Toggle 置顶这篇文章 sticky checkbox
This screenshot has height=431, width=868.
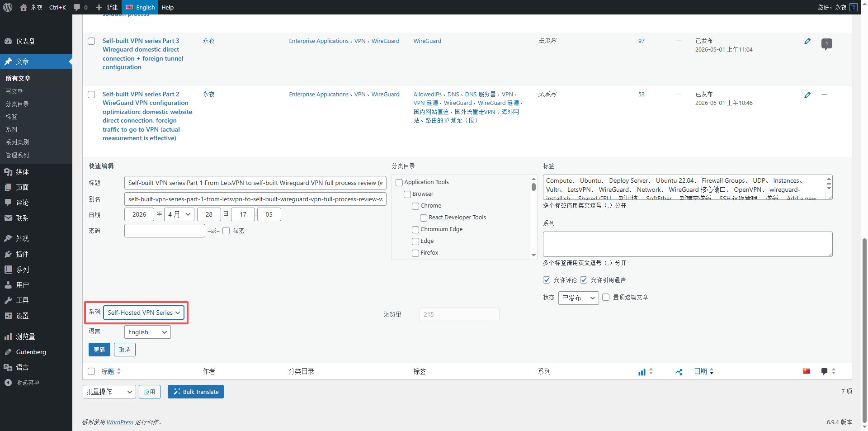[606, 297]
